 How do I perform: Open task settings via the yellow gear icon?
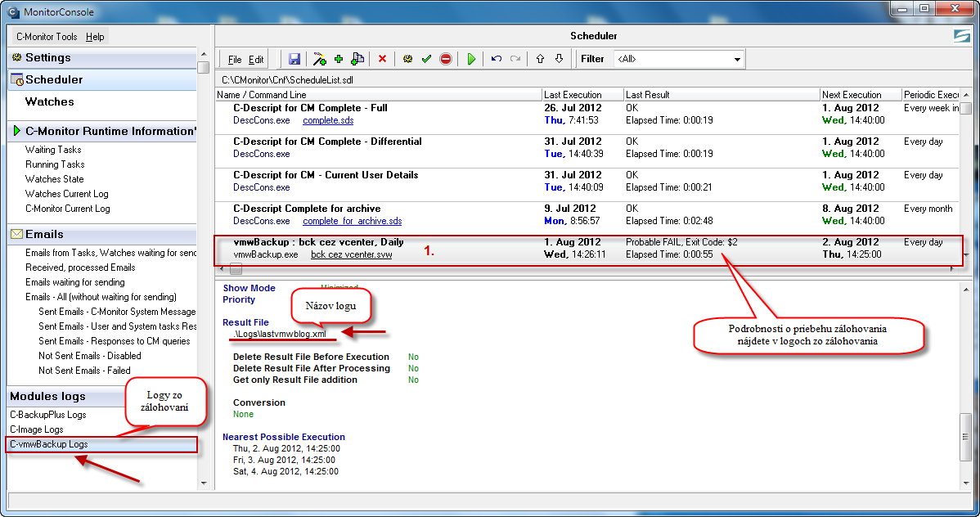pyautogui.click(x=407, y=59)
